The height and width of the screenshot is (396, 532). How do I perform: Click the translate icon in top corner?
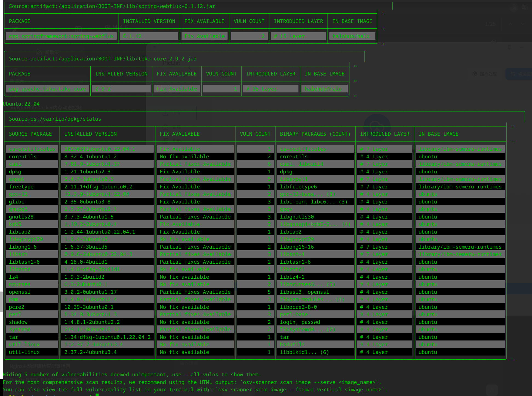point(525,7)
